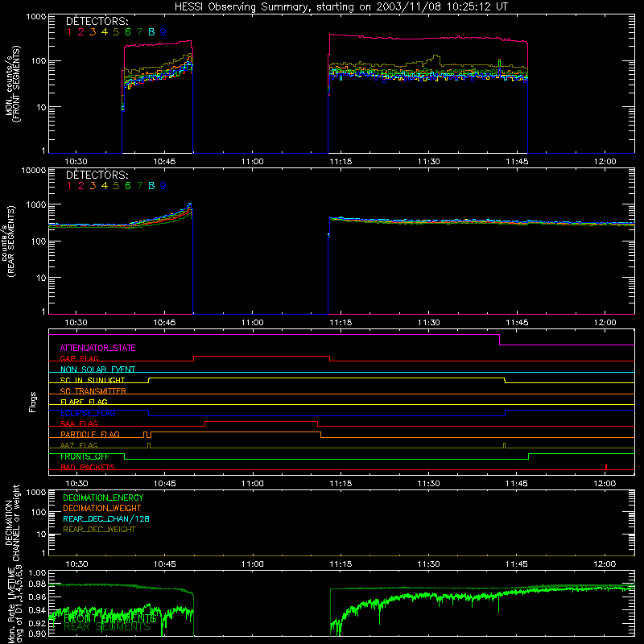Click the 10:45 tick label under the Flags plot
Image resolution: width=644 pixels, height=644 pixels.
165,484
